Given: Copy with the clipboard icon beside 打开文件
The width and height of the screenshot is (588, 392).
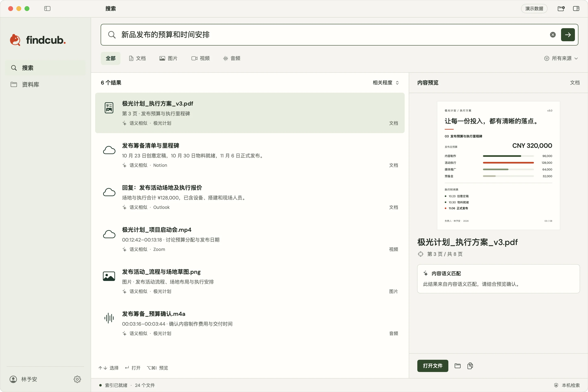Looking at the screenshot, I should (x=470, y=366).
